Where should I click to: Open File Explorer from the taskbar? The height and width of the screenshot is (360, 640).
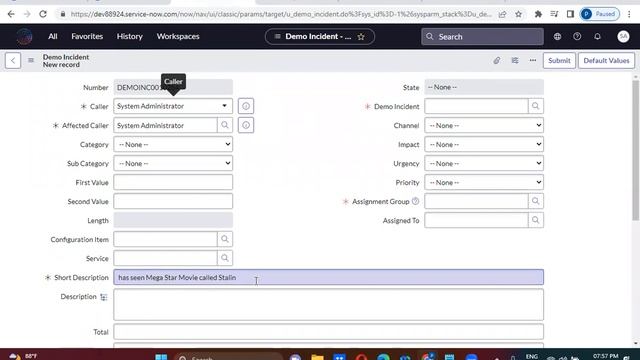(x=317, y=357)
